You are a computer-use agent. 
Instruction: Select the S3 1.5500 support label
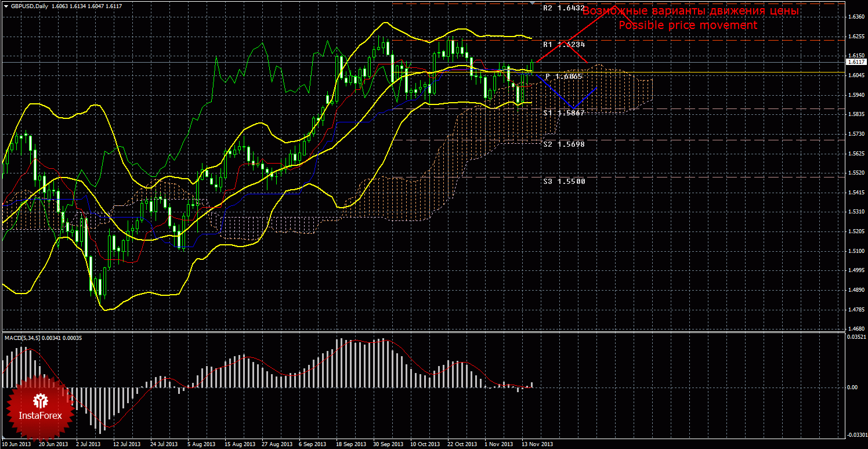[563, 181]
